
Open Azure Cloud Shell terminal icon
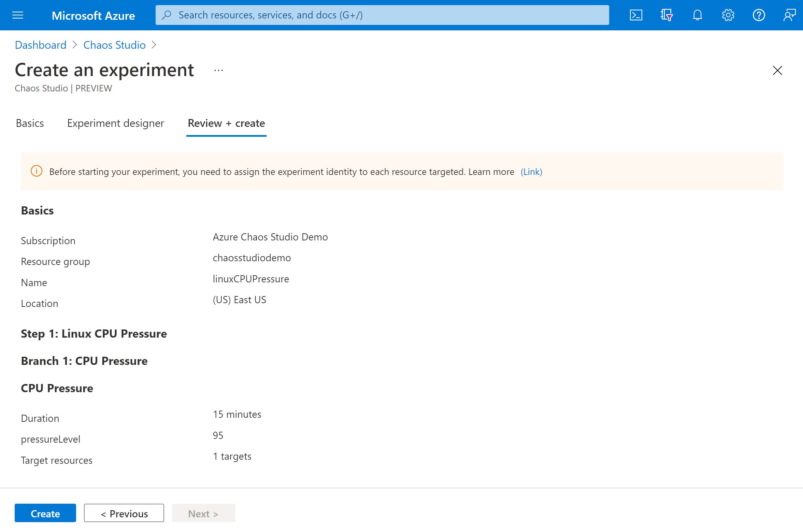pos(636,15)
